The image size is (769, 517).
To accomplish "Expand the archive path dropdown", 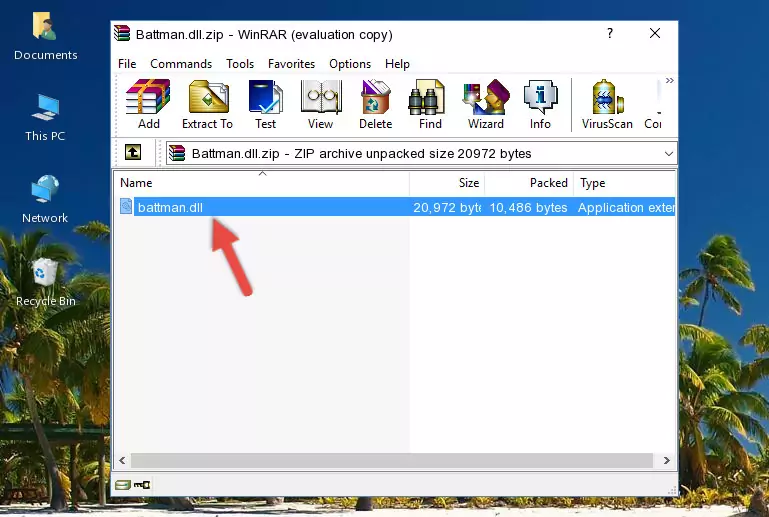I will click(668, 154).
